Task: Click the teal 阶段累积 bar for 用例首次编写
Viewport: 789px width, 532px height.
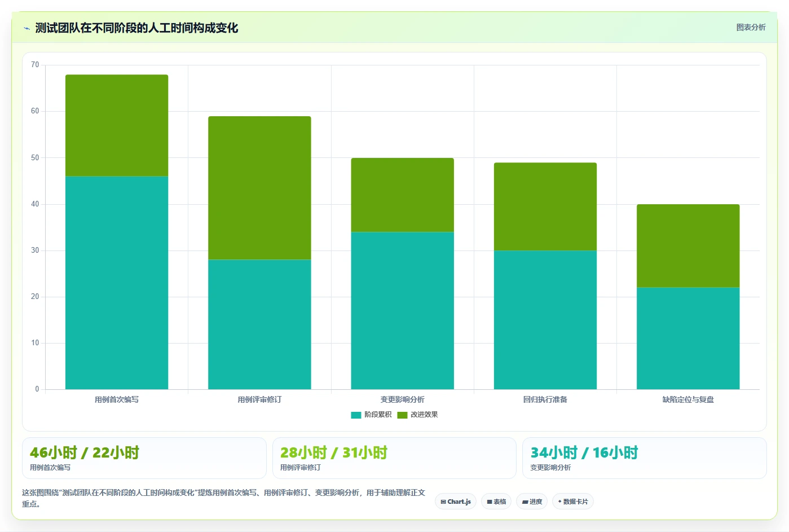Action: click(x=117, y=283)
